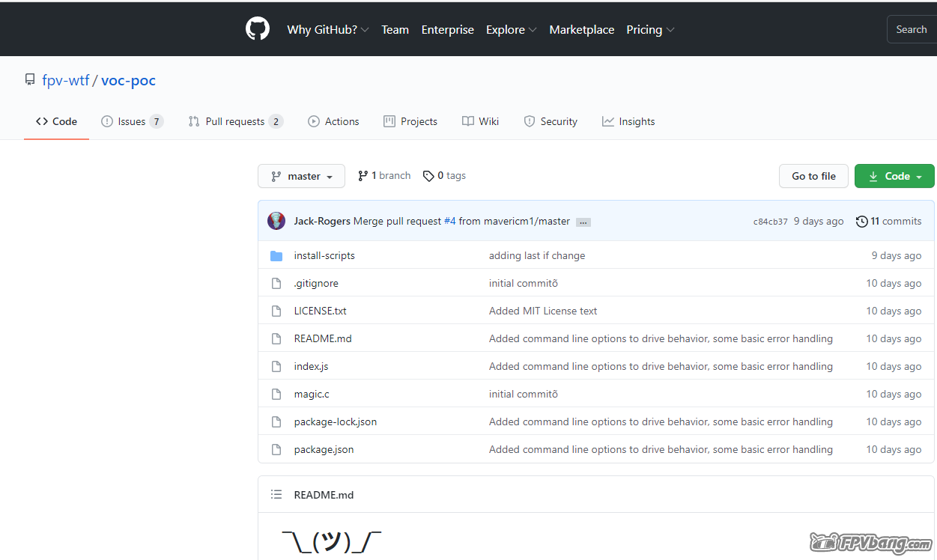Open the 'Added MIT License text' commit message
The width and height of the screenshot is (937, 560).
tap(543, 311)
